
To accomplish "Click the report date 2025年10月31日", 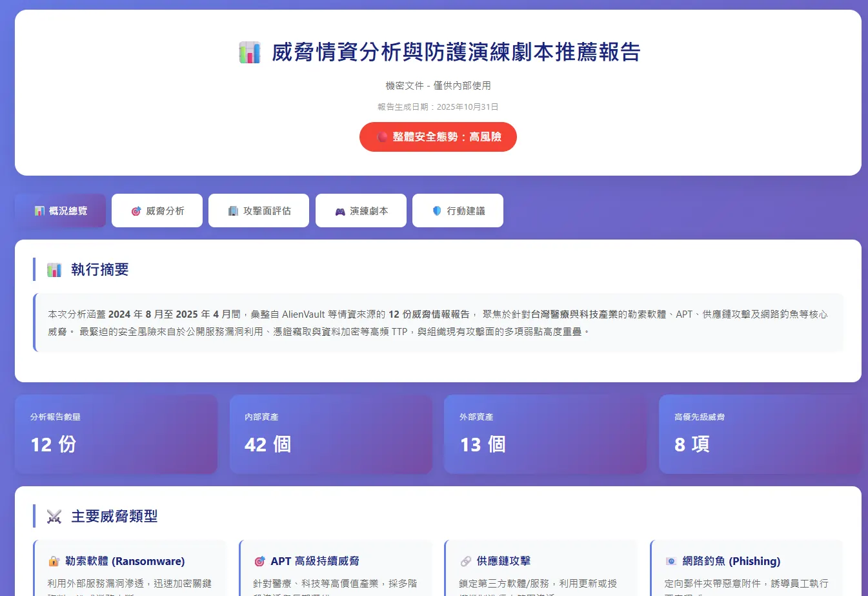I will (x=468, y=107).
